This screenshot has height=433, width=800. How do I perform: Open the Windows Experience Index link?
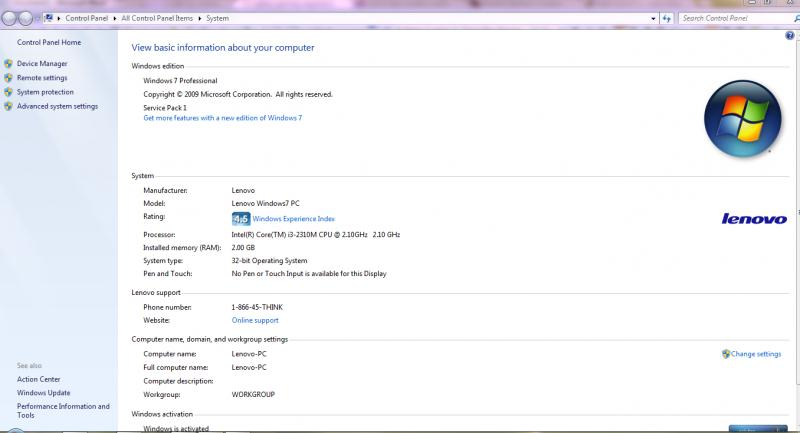tap(293, 219)
